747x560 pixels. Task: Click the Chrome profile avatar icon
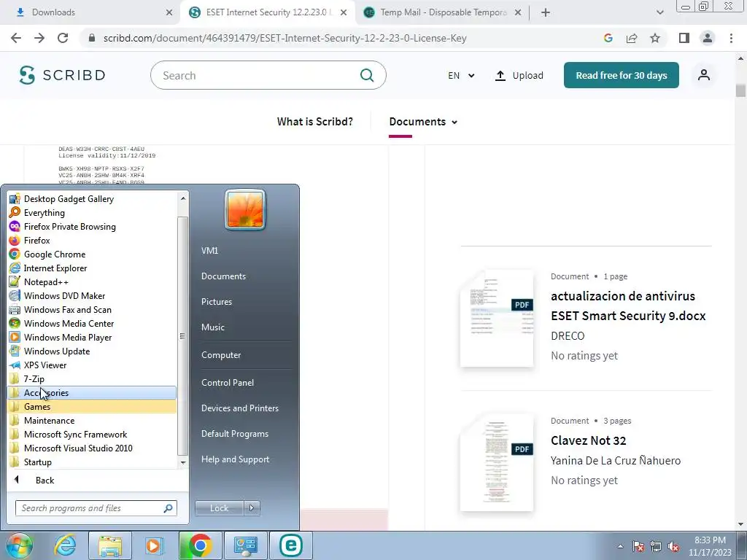coord(708,38)
